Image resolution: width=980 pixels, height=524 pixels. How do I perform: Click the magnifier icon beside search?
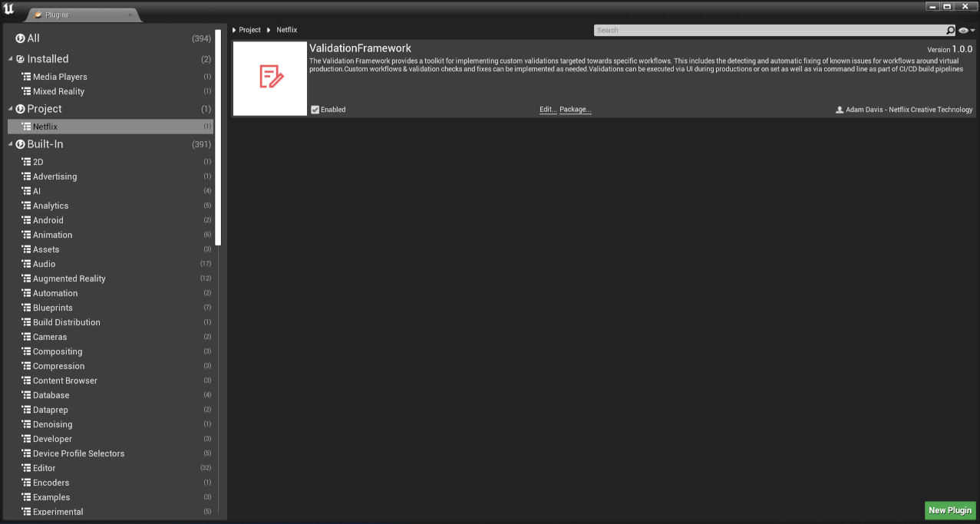coord(951,31)
